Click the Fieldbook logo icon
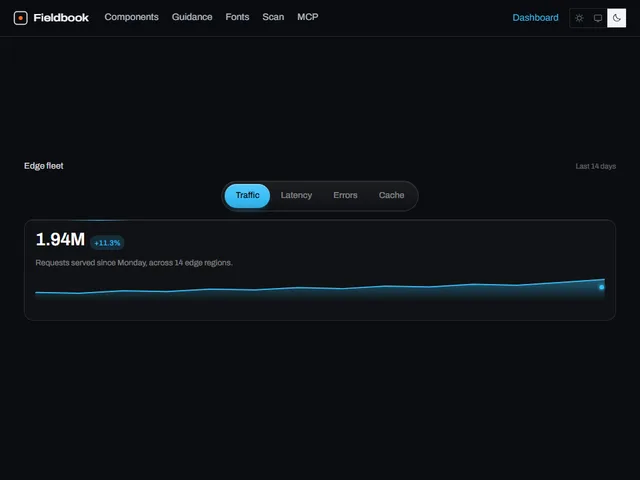The width and height of the screenshot is (640, 480). coord(20,18)
